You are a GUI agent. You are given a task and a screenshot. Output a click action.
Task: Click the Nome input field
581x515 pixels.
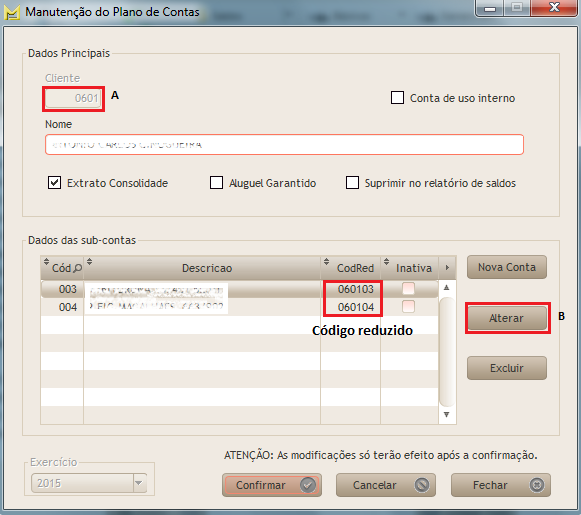[x=284, y=144]
